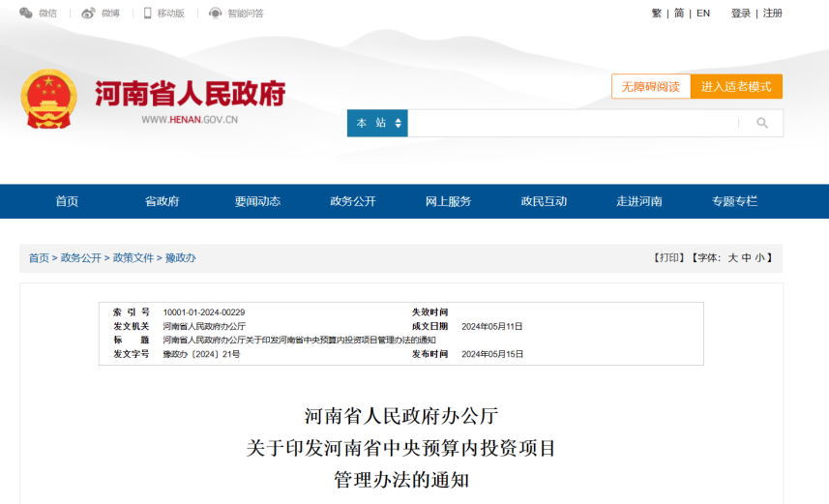Click the 登录 login link

741,14
